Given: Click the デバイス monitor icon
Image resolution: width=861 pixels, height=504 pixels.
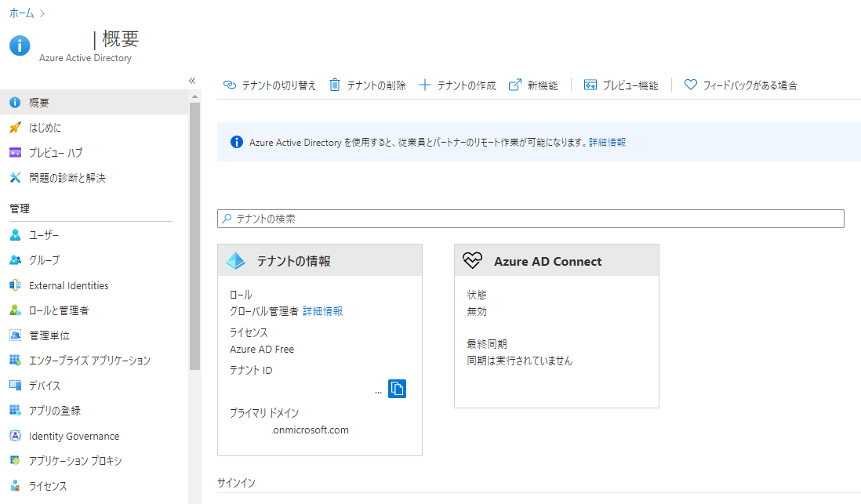Looking at the screenshot, I should (x=15, y=386).
